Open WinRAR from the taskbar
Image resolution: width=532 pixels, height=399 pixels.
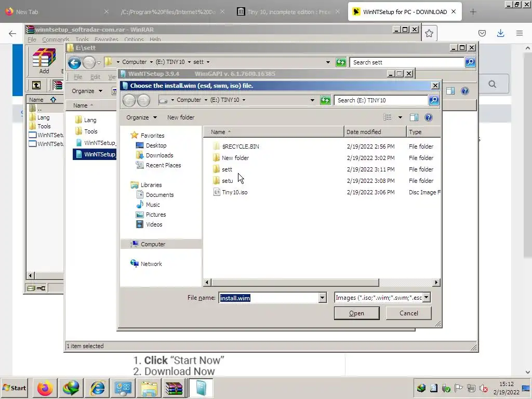(x=174, y=388)
